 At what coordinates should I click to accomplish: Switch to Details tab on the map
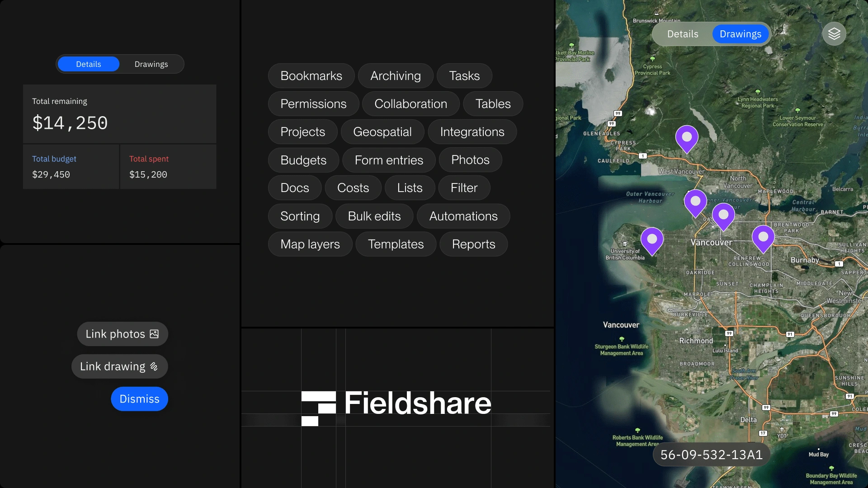point(683,34)
